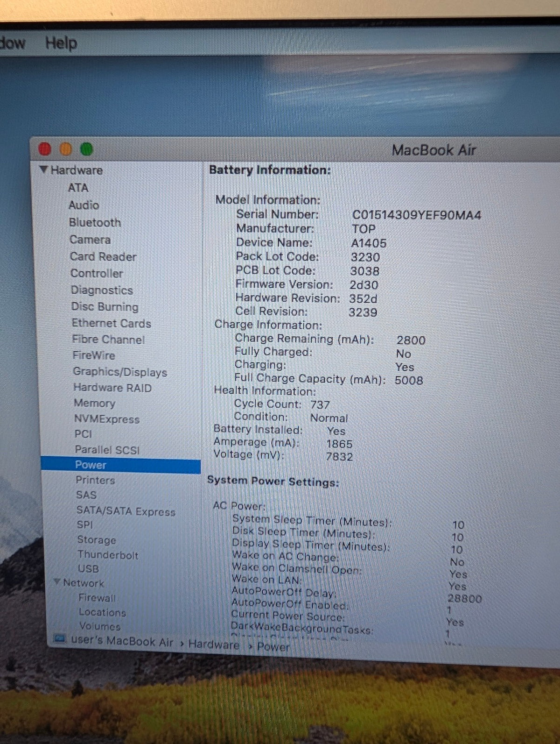Click the Device Name value A1405
The image size is (560, 744).
pos(369,243)
